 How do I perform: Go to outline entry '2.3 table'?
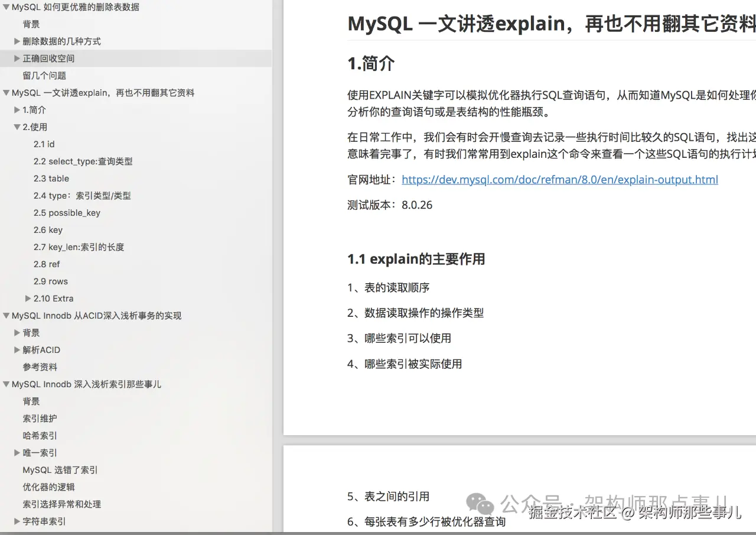coord(51,179)
